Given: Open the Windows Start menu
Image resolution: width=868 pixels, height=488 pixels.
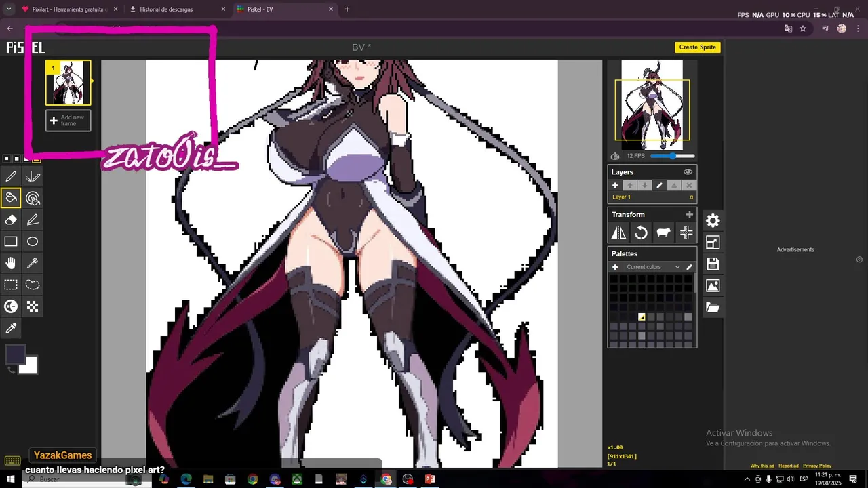Looking at the screenshot, I should coord(10,479).
